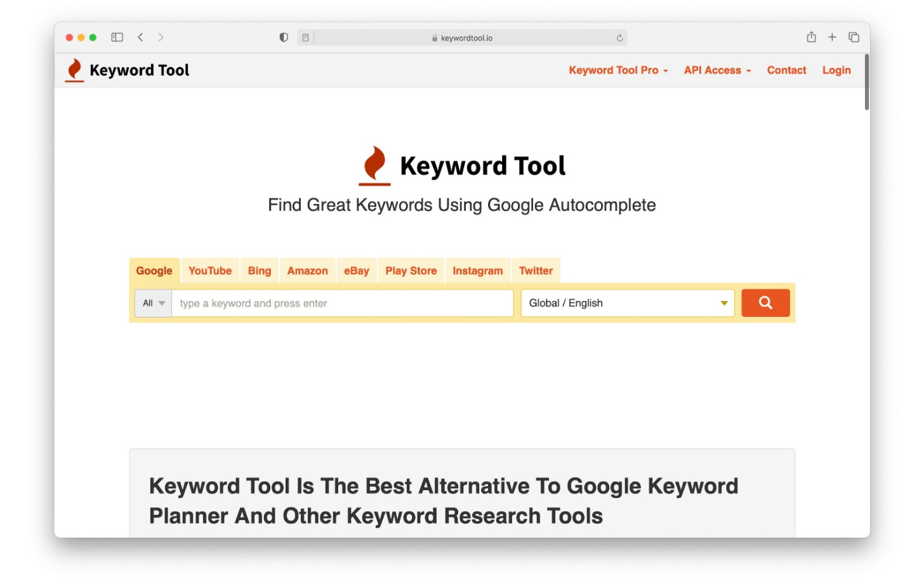Click the large 'Keyword Tool' title text
This screenshot has width=924, height=581.
(482, 166)
